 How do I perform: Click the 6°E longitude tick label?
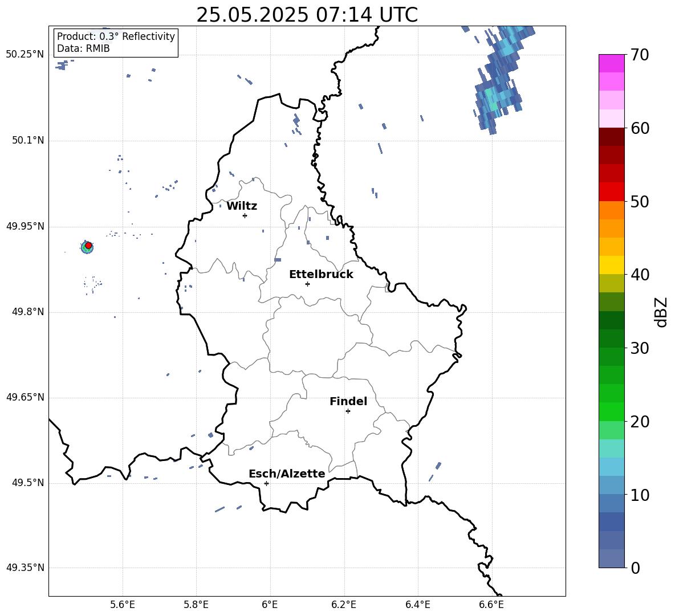270,605
